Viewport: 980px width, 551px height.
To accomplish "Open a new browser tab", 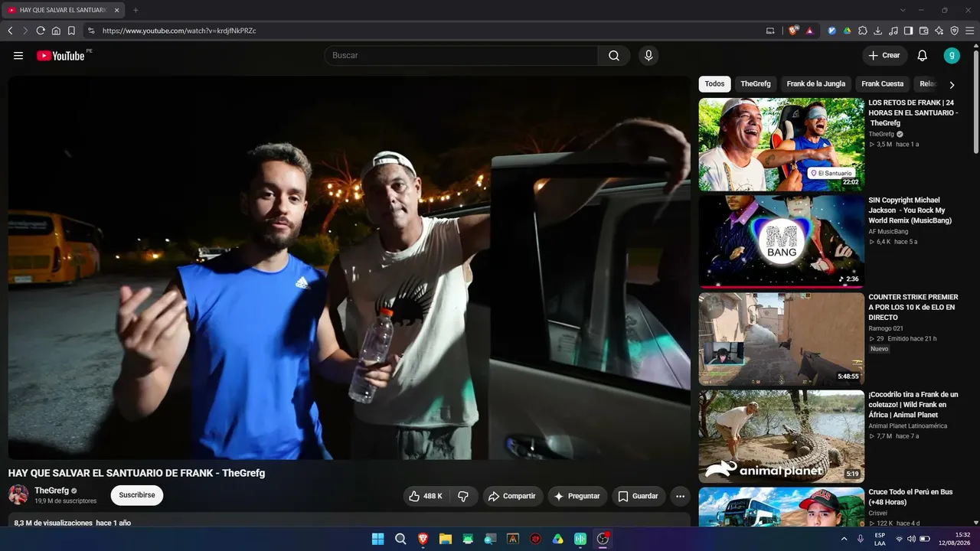I will 136,10.
